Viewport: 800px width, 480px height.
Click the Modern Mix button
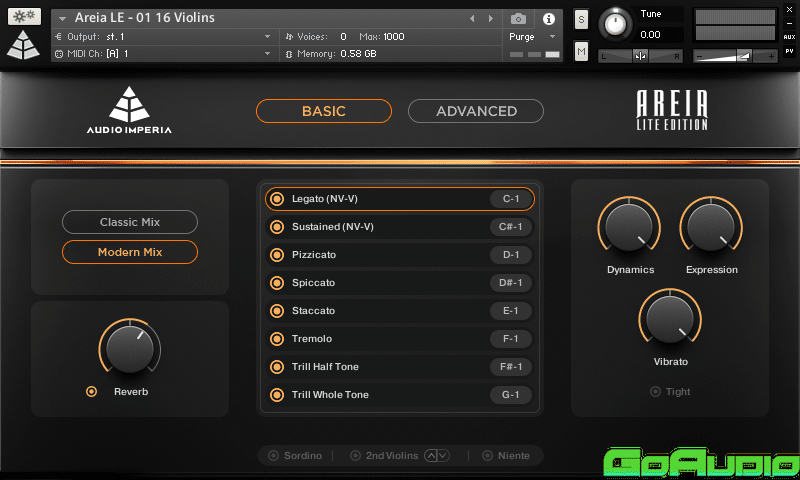[130, 252]
